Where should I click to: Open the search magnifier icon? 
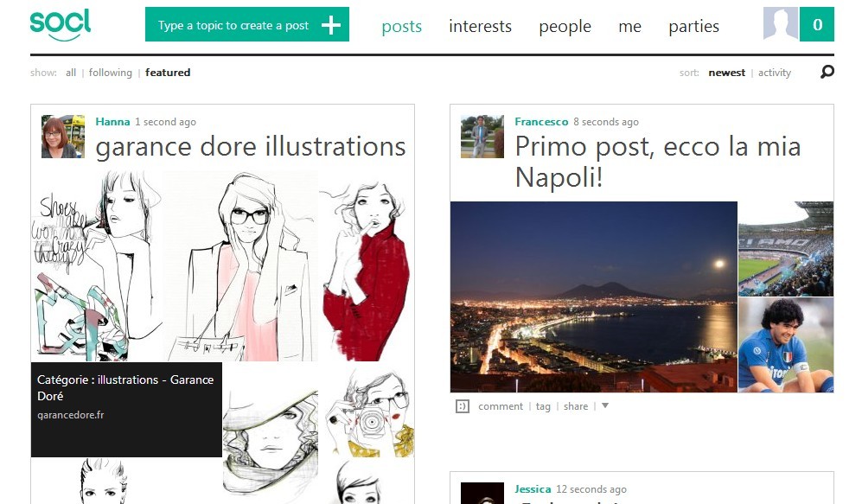click(x=827, y=72)
